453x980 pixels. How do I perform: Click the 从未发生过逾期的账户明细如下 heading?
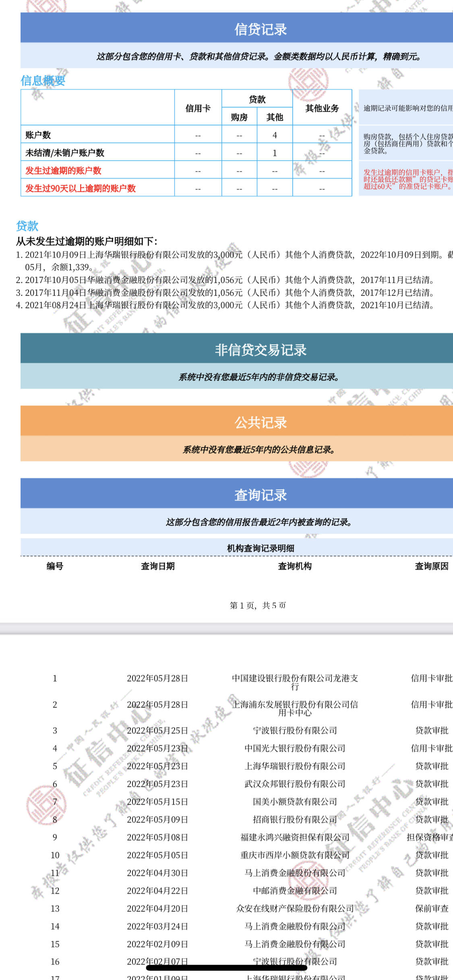coord(87,241)
